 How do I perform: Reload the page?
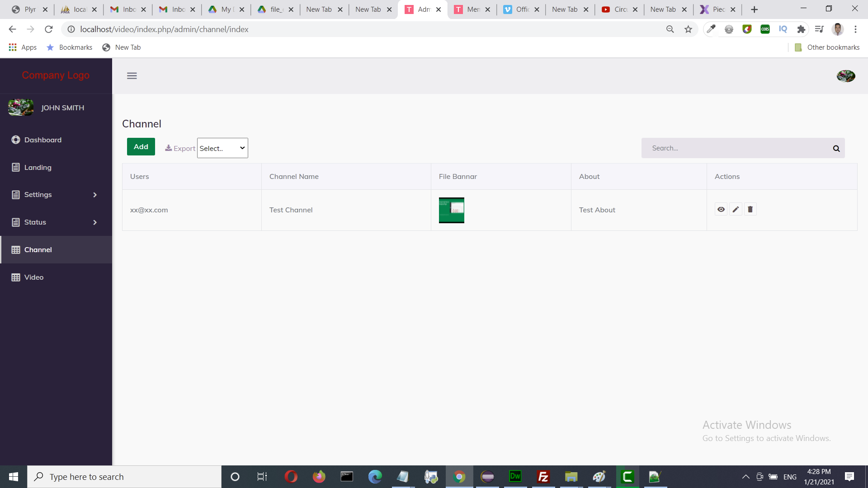coord(48,29)
